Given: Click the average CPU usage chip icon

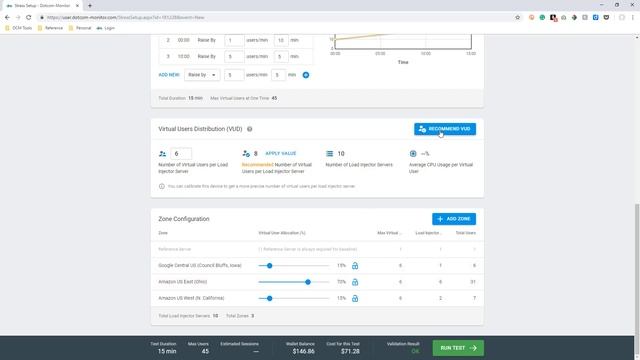Looking at the screenshot, I should (x=413, y=154).
